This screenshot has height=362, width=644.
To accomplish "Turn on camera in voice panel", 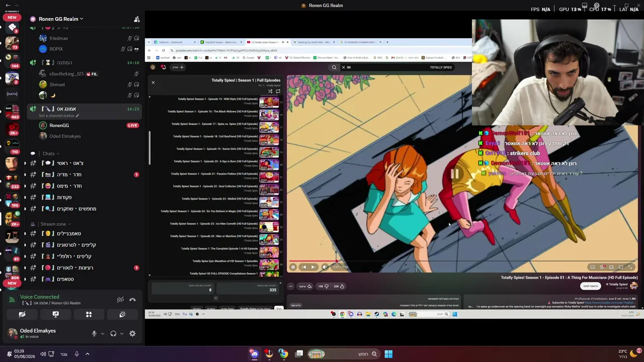I will click(x=22, y=314).
